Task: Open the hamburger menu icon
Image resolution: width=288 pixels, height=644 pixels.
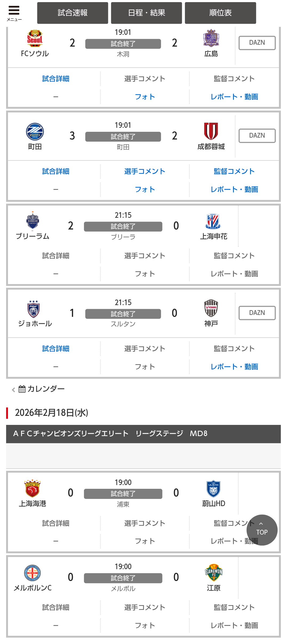Action: coord(14,13)
